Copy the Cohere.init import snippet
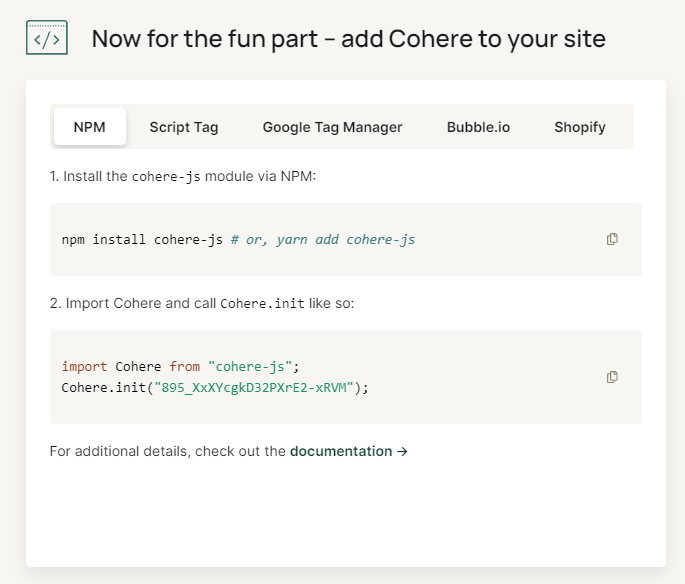Viewport: 685px width, 584px height. click(x=612, y=377)
